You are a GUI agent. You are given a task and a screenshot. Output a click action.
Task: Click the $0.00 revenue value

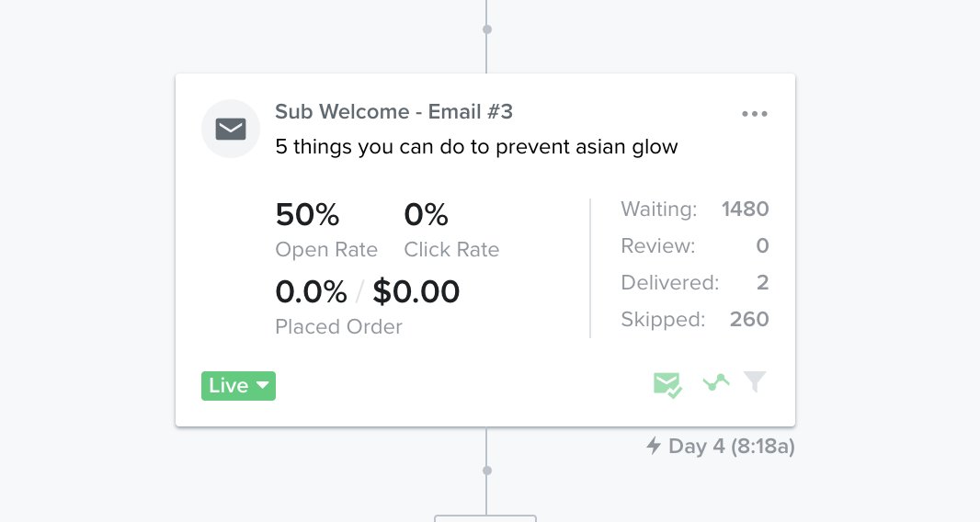[x=416, y=292]
